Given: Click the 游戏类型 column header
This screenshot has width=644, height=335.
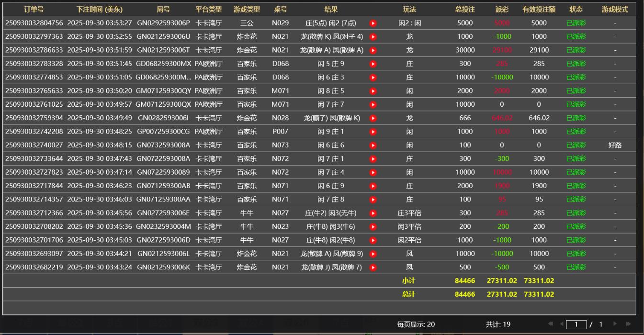Looking at the screenshot, I should [x=247, y=9].
